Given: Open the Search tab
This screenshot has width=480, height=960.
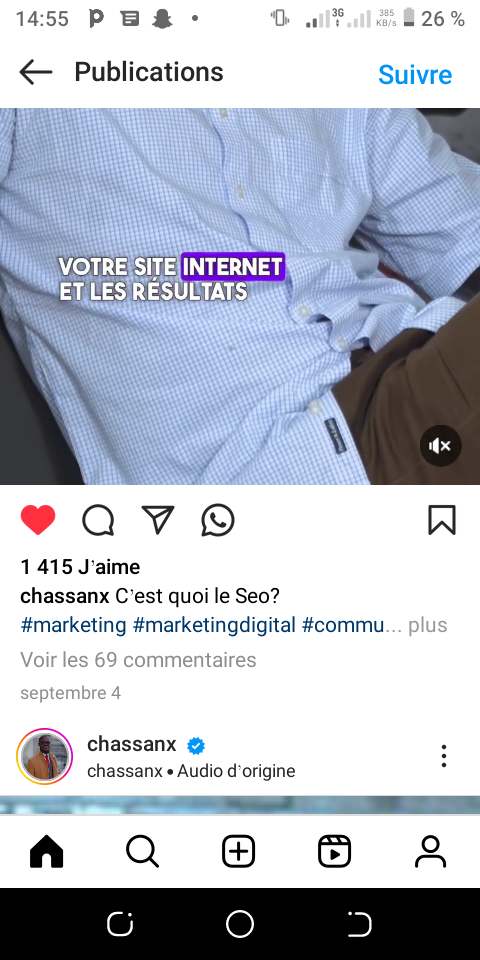Looking at the screenshot, I should point(143,852).
